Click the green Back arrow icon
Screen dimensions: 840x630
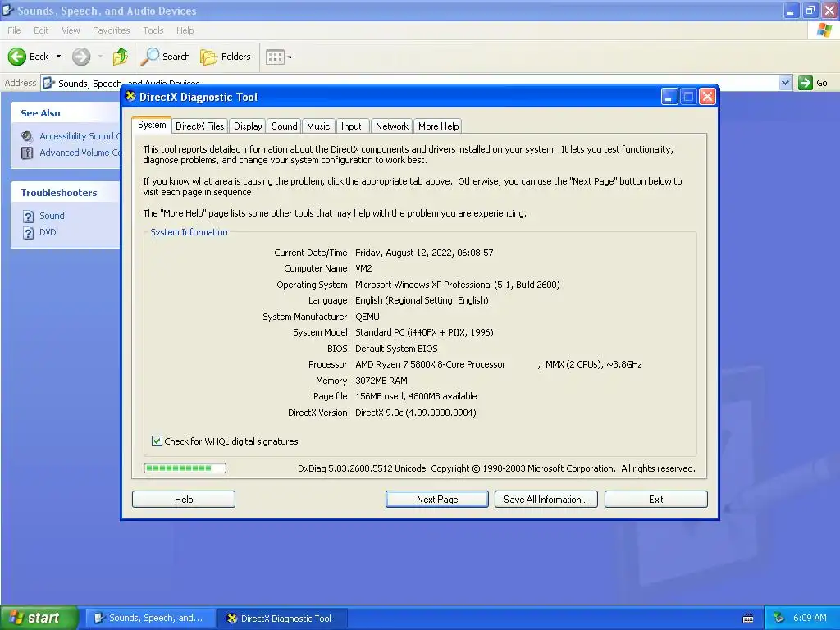16,57
